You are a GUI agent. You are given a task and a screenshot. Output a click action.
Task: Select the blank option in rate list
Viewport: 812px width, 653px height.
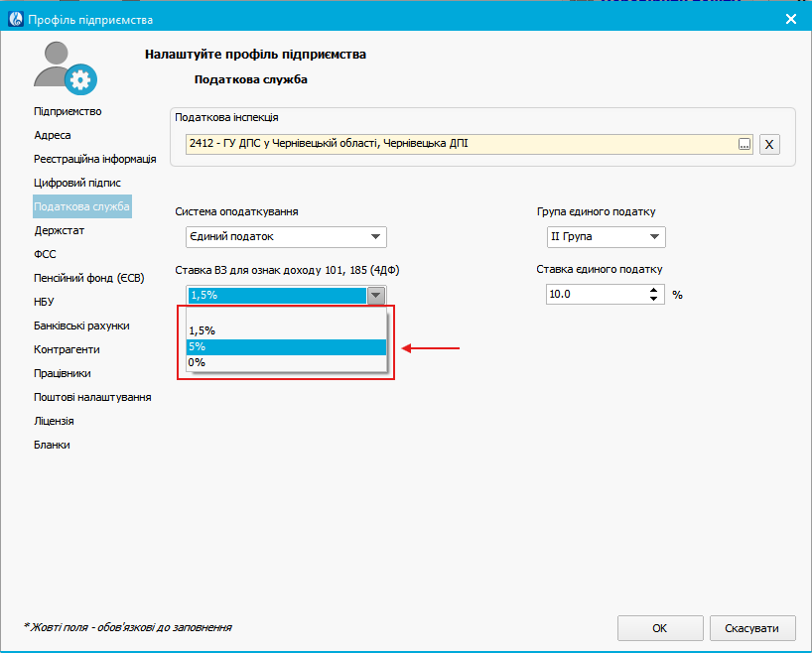click(x=286, y=315)
